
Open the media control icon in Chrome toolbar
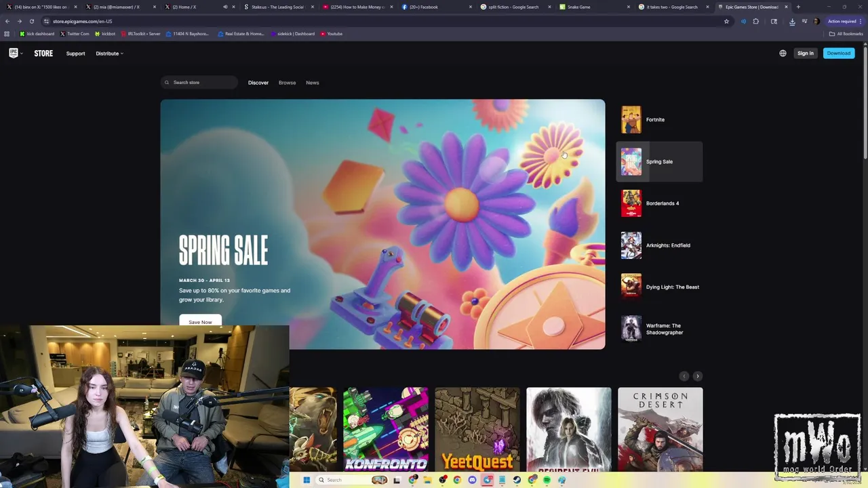click(804, 21)
